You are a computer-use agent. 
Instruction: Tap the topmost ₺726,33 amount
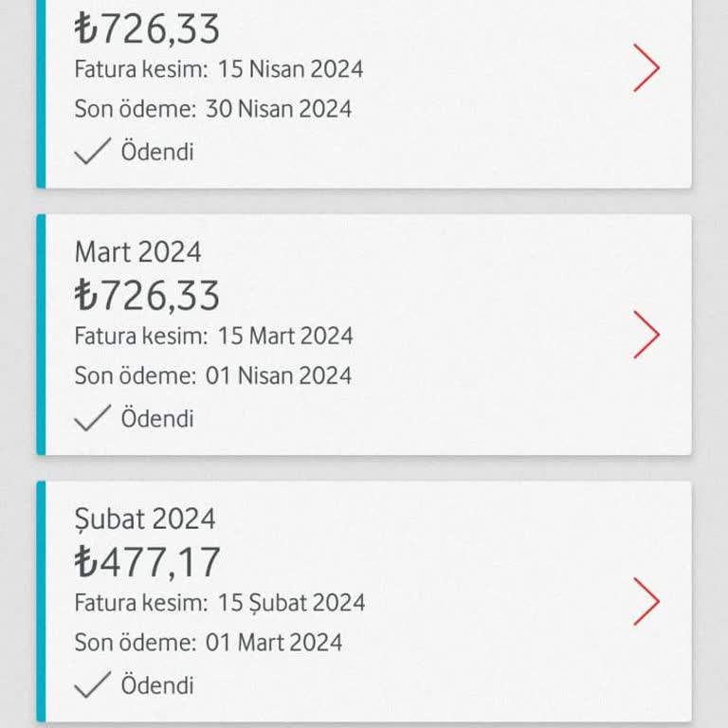click(x=147, y=28)
